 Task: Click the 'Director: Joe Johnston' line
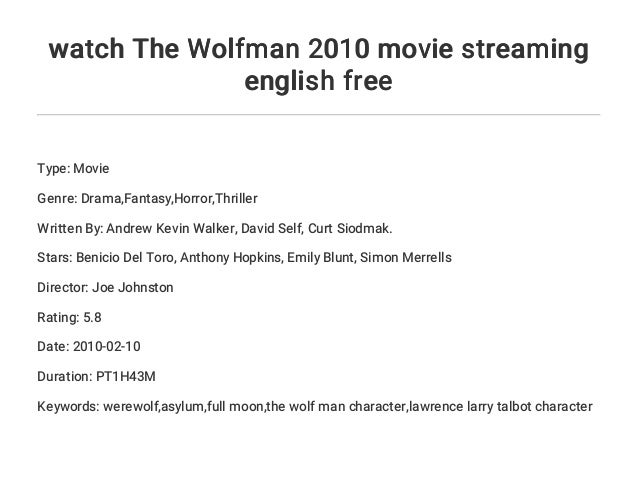point(105,288)
